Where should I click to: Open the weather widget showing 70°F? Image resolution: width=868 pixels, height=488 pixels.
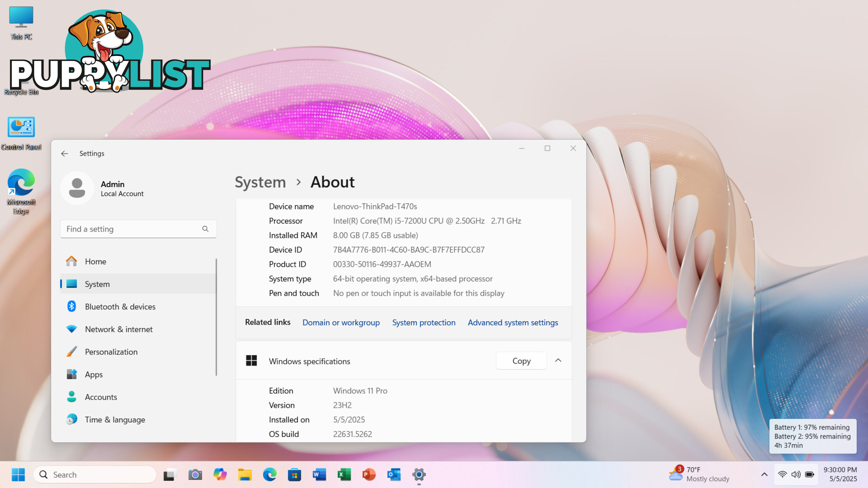coord(699,474)
